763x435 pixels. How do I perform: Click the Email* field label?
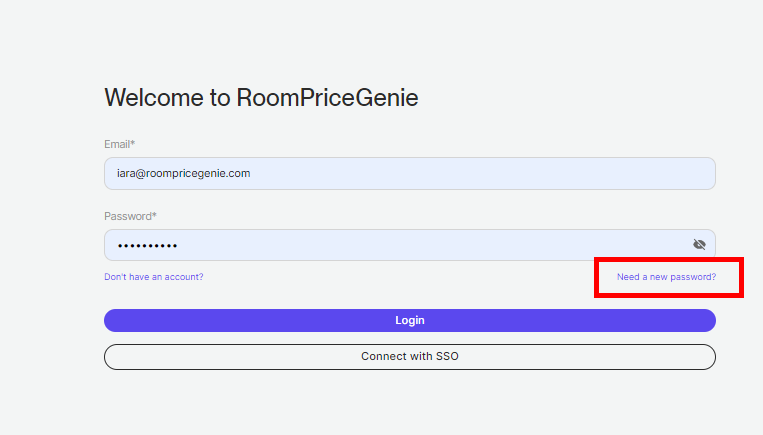[x=119, y=144]
